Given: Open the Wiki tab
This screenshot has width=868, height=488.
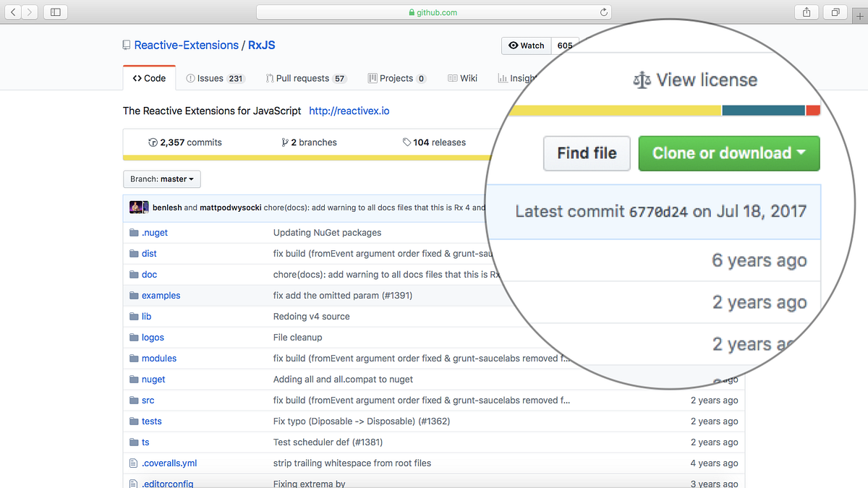Looking at the screenshot, I should point(463,78).
